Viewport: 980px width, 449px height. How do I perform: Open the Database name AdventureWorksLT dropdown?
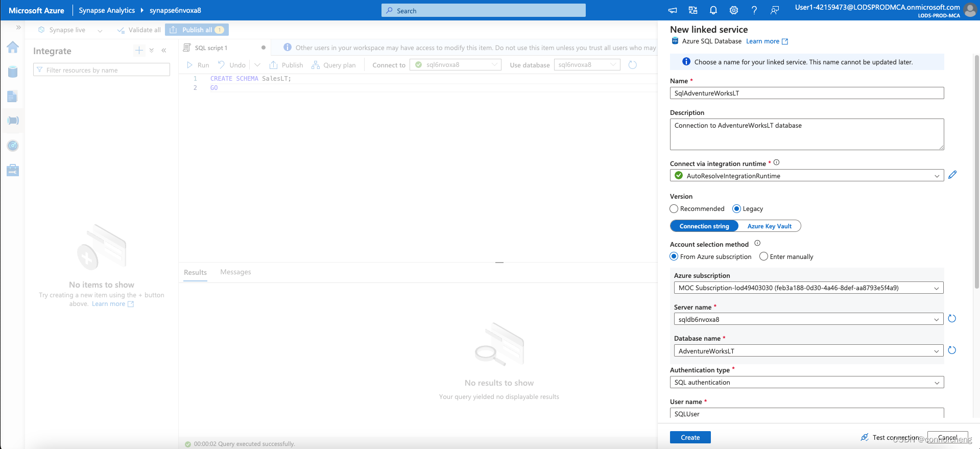tap(808, 351)
